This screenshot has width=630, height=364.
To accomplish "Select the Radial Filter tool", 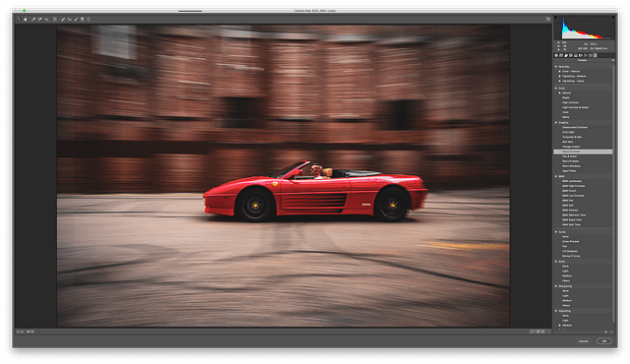I will point(89,20).
